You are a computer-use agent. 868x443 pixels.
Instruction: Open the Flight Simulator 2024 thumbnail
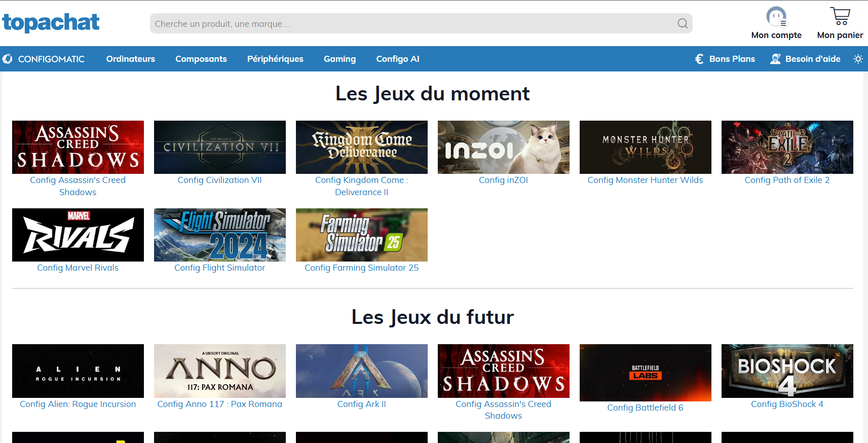pyautogui.click(x=220, y=235)
